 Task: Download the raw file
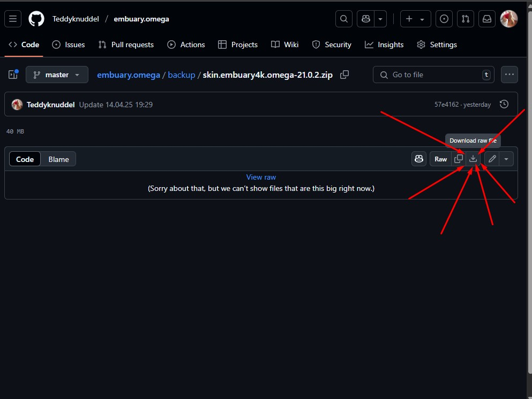473,159
